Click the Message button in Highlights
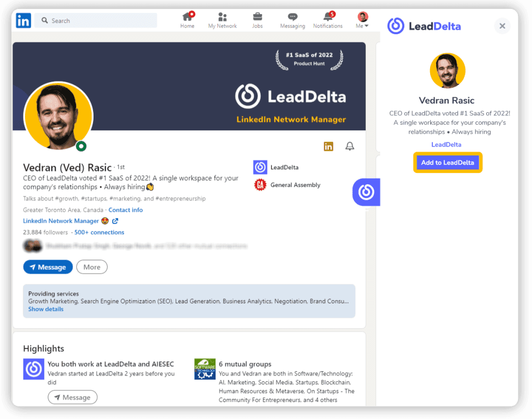 72,397
